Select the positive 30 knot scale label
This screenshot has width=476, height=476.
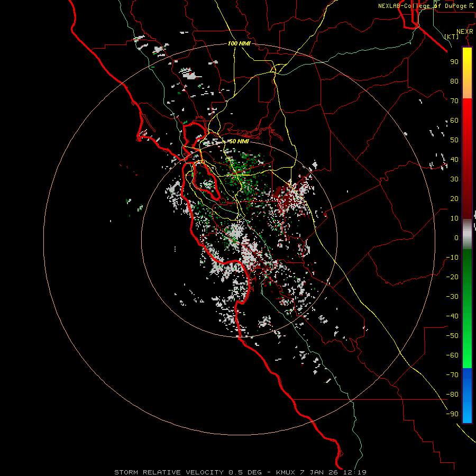point(454,179)
